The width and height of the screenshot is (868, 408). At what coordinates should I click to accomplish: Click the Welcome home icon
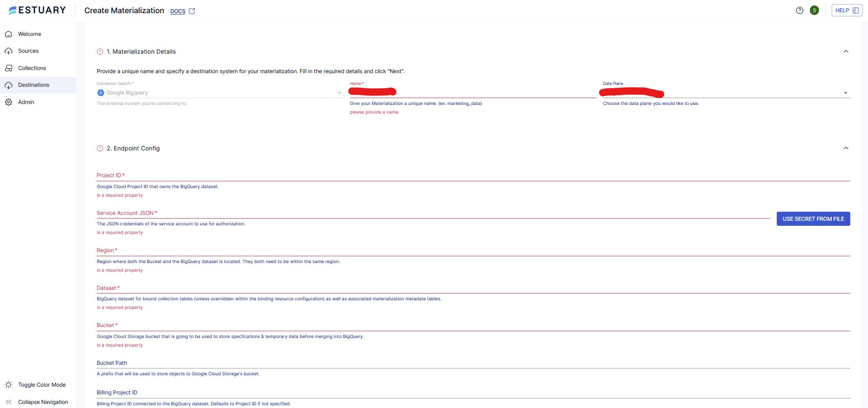point(9,34)
